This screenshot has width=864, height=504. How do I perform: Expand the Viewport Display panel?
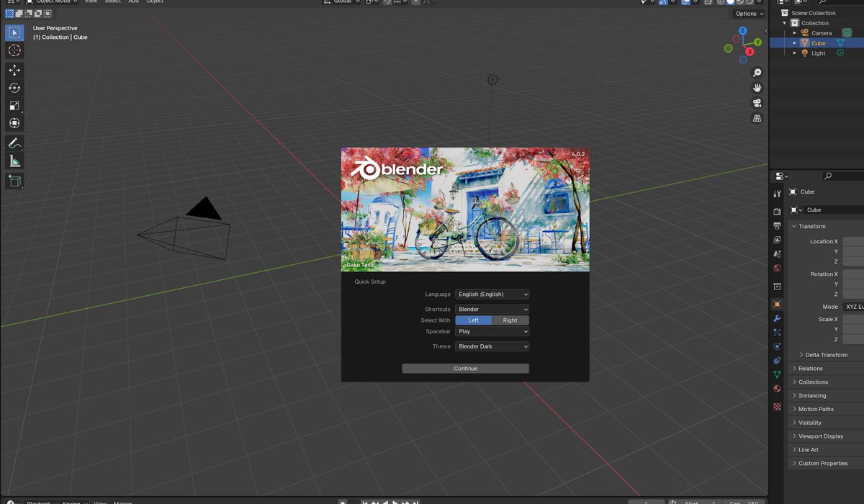tap(825, 436)
